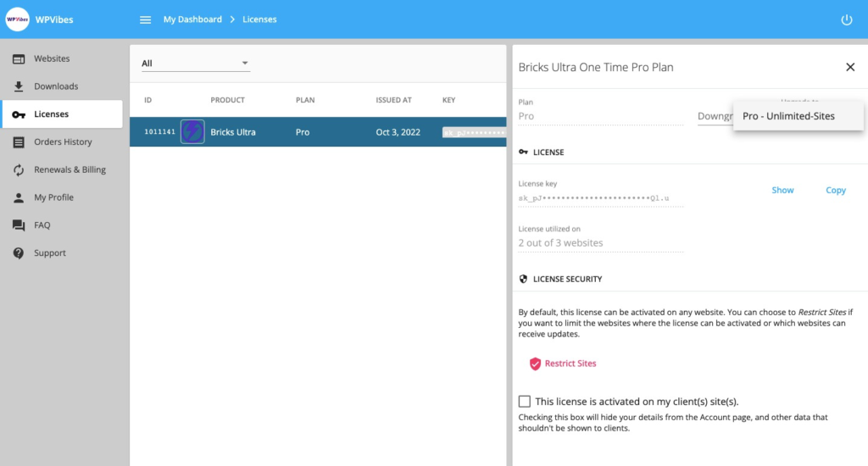Click the Downloads arrow icon

click(x=19, y=86)
